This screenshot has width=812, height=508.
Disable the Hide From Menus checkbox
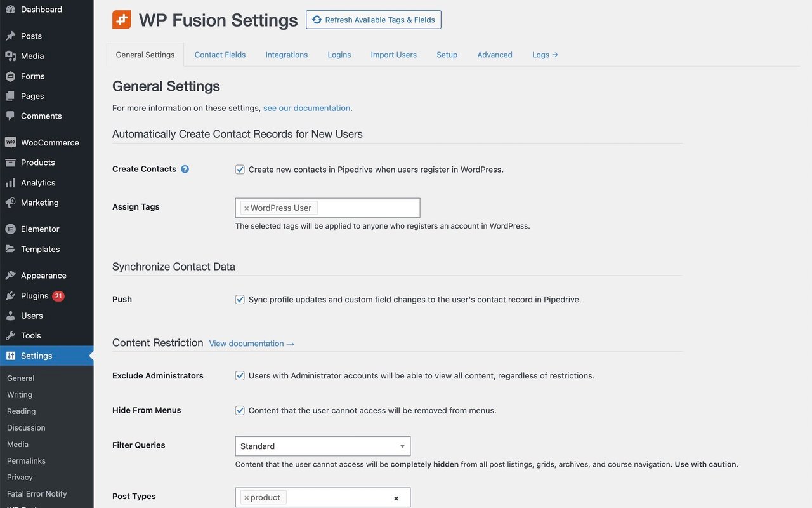click(x=240, y=411)
